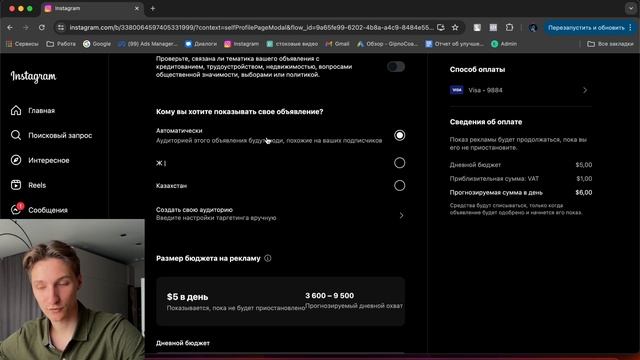640x360 pixels.
Task: Open the Gmail bookmark
Action: coord(337,44)
